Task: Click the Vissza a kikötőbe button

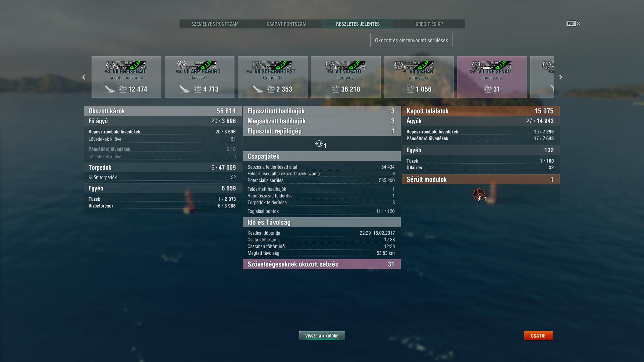Action: (x=322, y=336)
